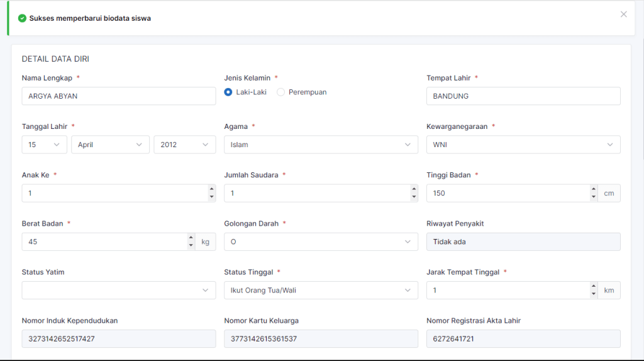
Task: Expand the Status Tinggal dropdown
Action: pyautogui.click(x=321, y=290)
